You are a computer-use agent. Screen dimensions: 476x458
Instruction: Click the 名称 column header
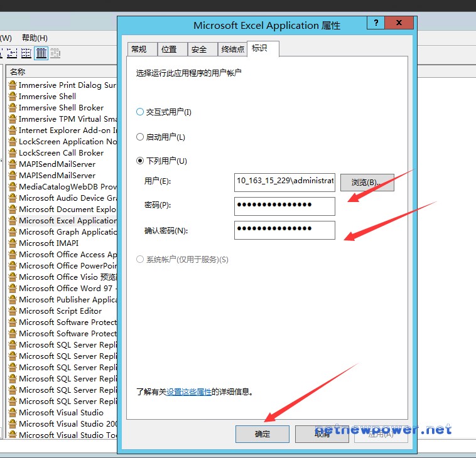click(62, 72)
